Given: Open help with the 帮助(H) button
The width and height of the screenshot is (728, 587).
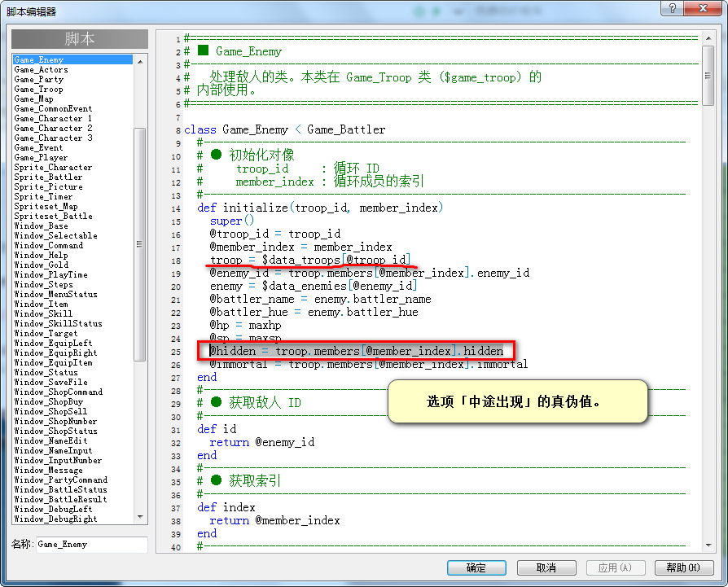Looking at the screenshot, I should (x=684, y=567).
